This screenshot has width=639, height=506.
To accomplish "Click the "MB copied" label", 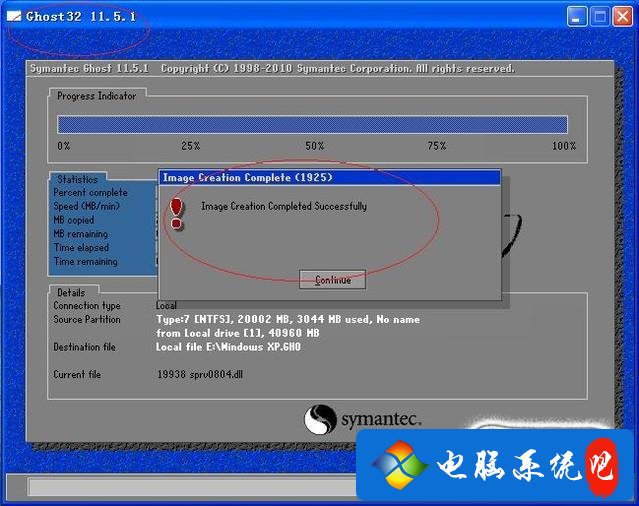I will (x=74, y=220).
